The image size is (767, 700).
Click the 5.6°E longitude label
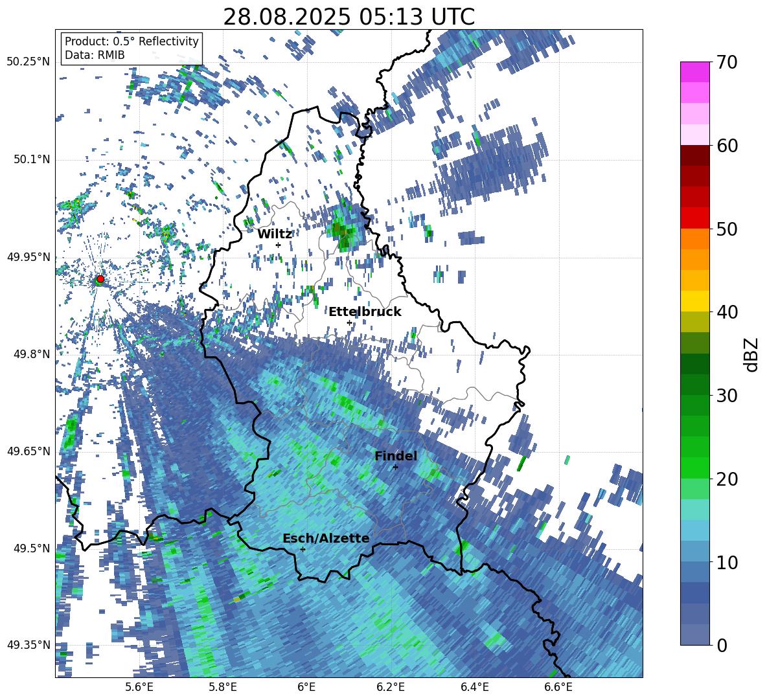(139, 687)
